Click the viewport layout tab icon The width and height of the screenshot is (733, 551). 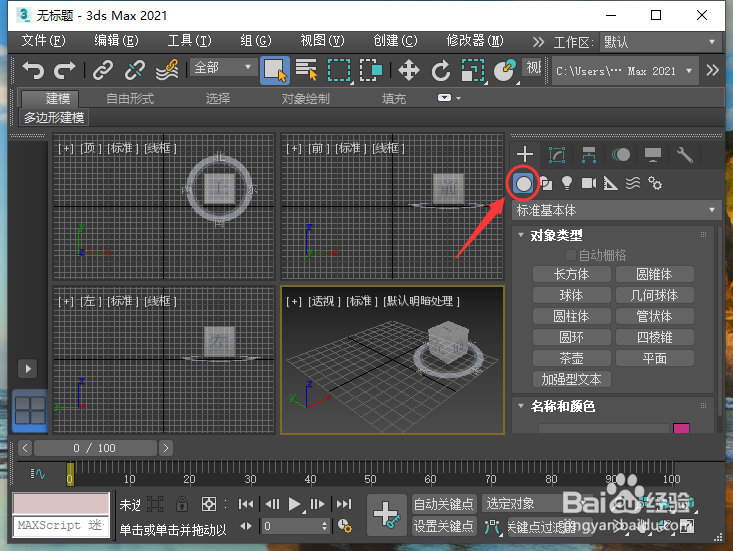tap(30, 410)
